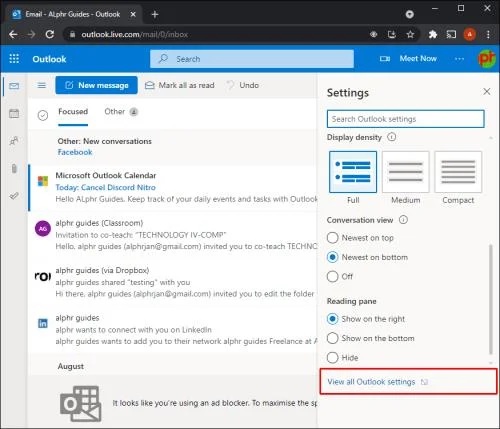500x429 pixels.
Task: Bookmark page with the star icon
Action: (x=410, y=34)
